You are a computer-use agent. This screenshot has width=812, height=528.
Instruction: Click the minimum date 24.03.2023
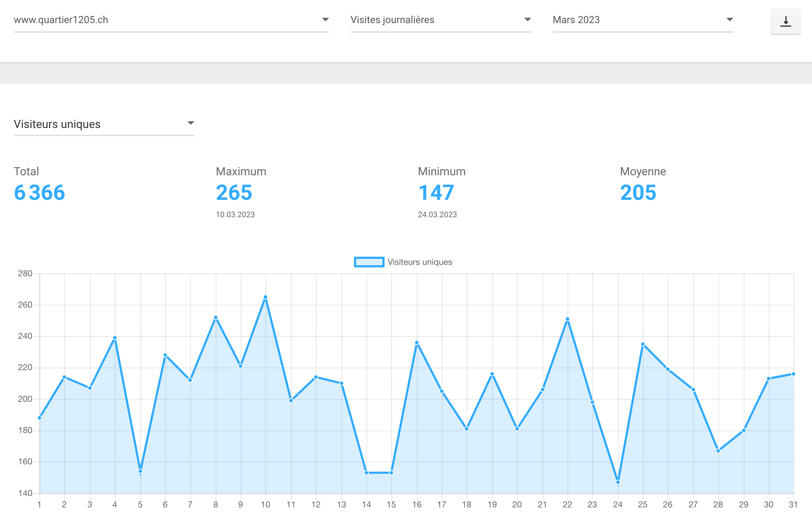[437, 215]
